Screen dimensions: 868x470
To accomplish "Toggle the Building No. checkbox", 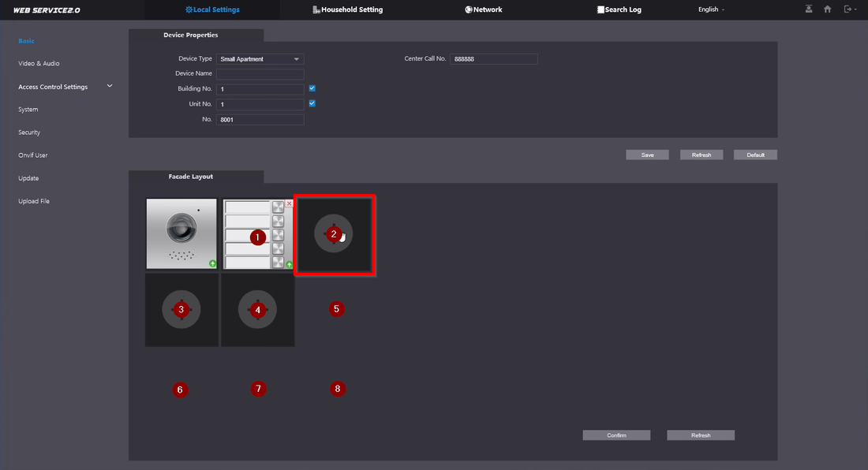I will coord(312,88).
